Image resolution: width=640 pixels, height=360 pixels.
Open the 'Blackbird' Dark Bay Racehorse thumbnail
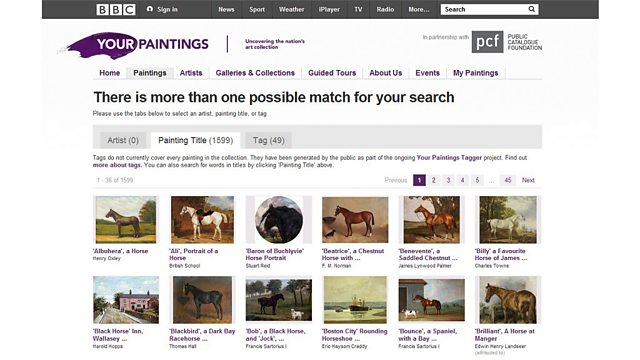[202, 300]
